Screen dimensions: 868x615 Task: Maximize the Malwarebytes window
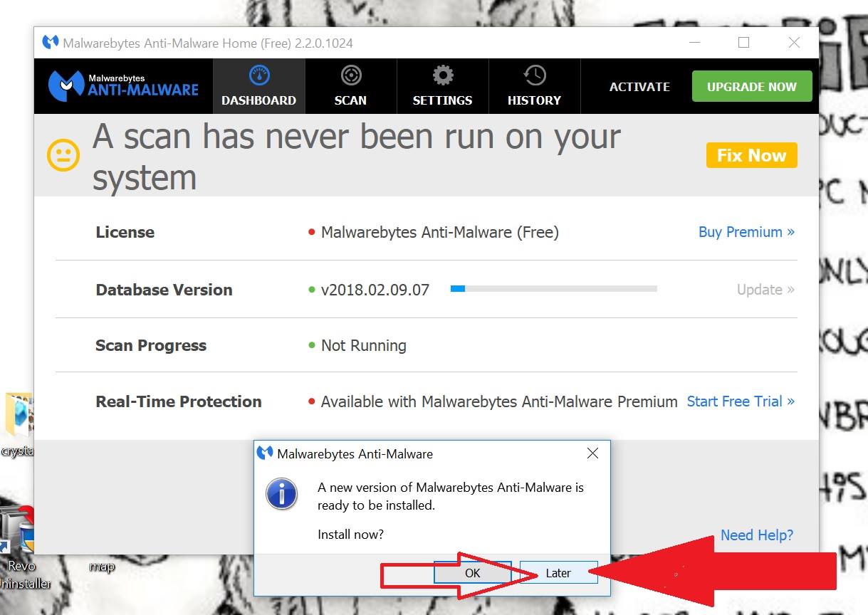743,43
